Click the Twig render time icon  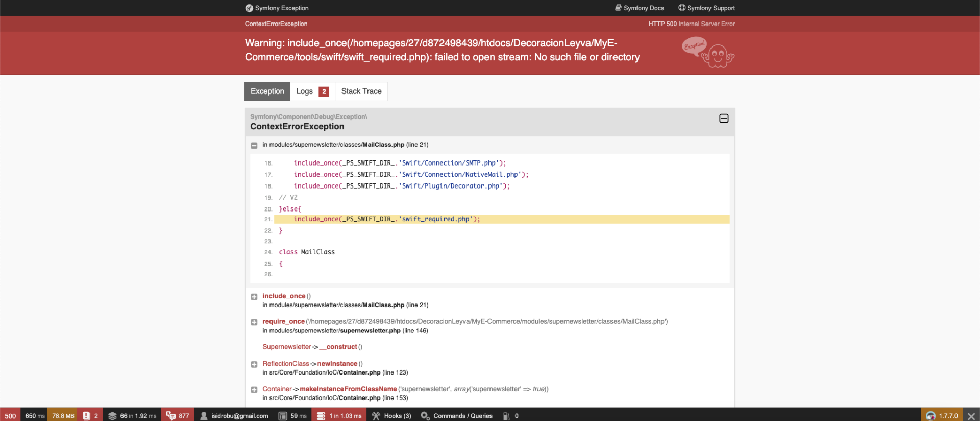click(x=283, y=416)
